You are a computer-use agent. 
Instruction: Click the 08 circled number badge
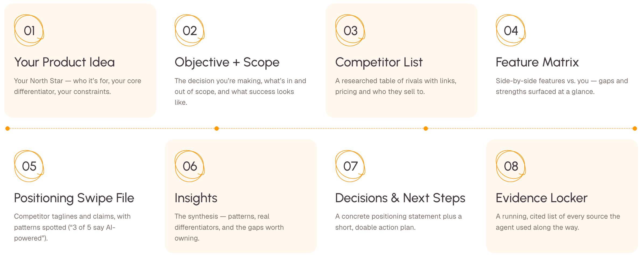pos(511,166)
